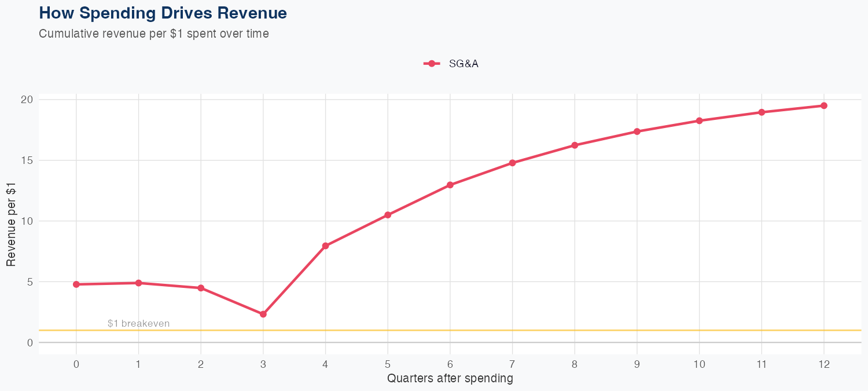Click the "Quarters after spending" axis title
868x391 pixels.
pos(450,379)
